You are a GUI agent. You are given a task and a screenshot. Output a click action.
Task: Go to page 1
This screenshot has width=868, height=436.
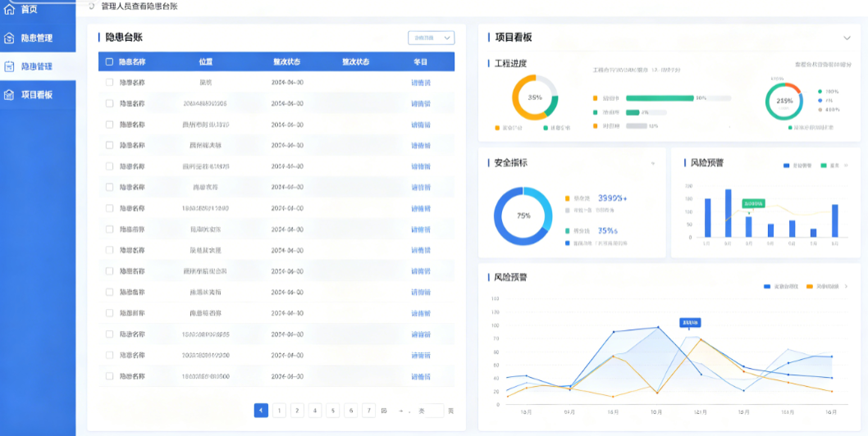click(280, 410)
